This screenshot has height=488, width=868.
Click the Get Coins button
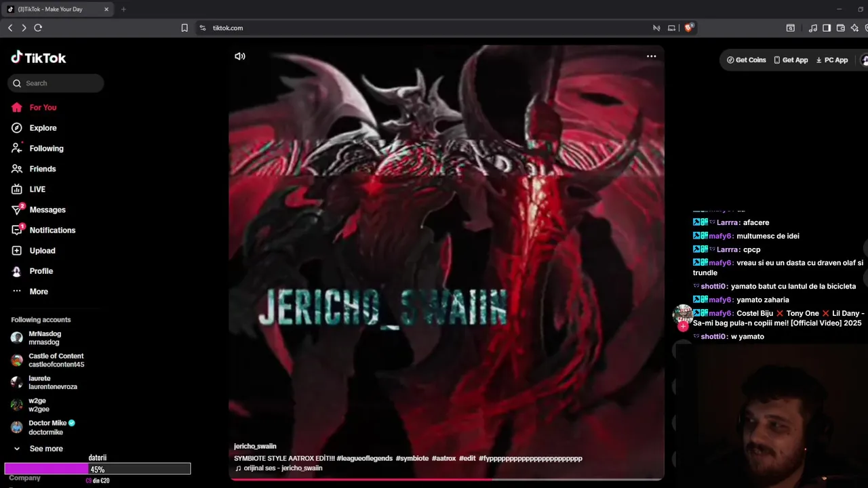746,60
